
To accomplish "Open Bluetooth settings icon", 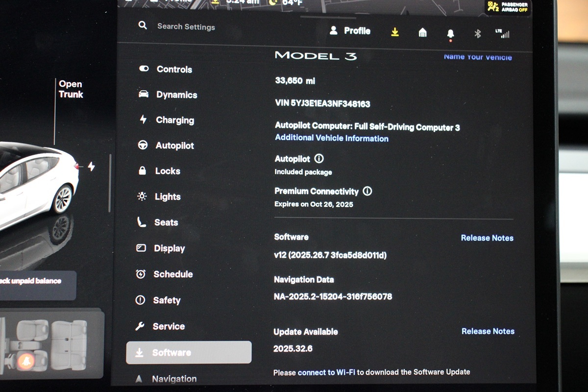I will coord(478,33).
